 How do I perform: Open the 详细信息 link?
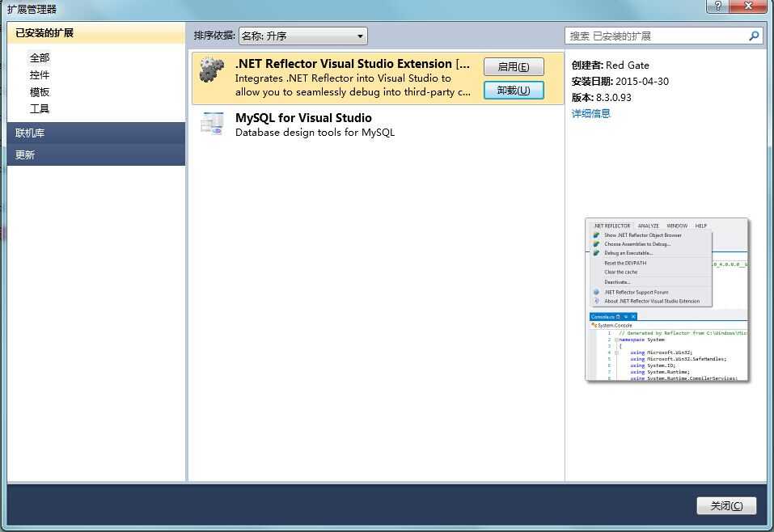click(x=591, y=113)
